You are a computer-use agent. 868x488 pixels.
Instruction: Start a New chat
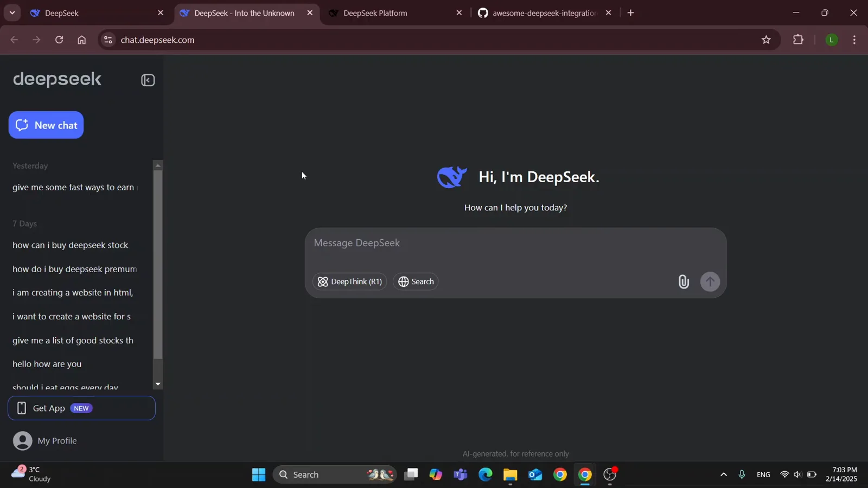pos(46,125)
